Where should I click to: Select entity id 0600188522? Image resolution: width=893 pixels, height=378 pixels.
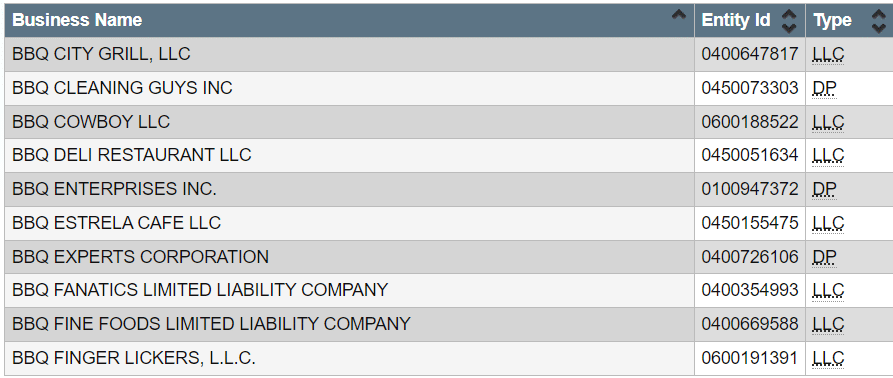(750, 122)
